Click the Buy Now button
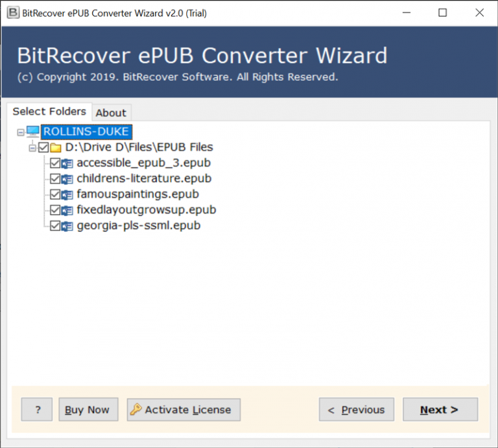 (88, 410)
